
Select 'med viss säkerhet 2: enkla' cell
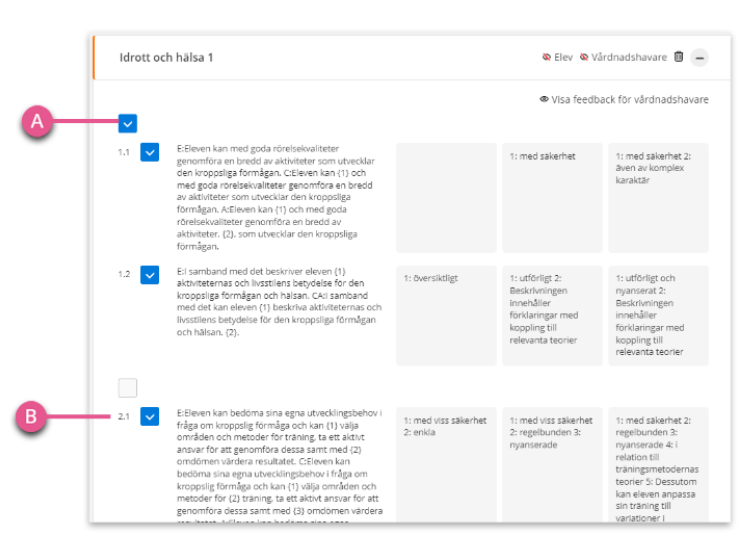[446, 465]
